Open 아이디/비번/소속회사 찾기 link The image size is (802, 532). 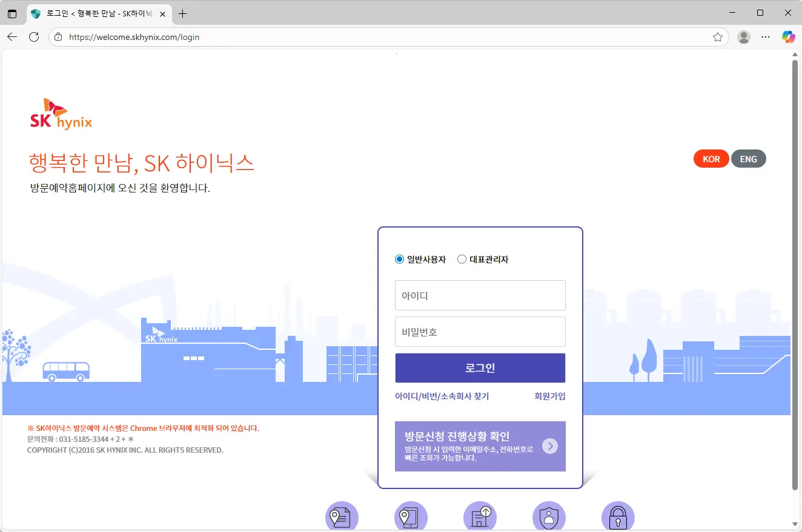442,396
